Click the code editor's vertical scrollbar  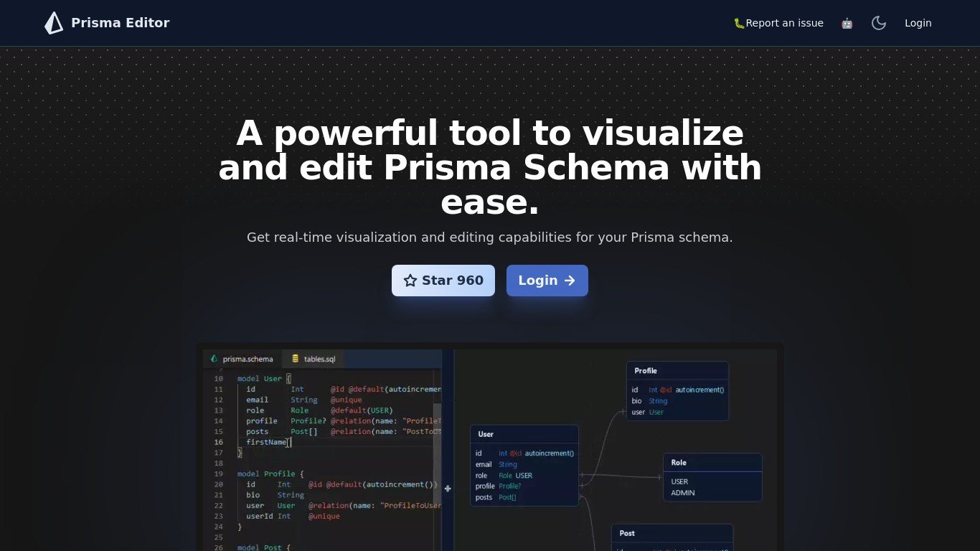point(437,416)
